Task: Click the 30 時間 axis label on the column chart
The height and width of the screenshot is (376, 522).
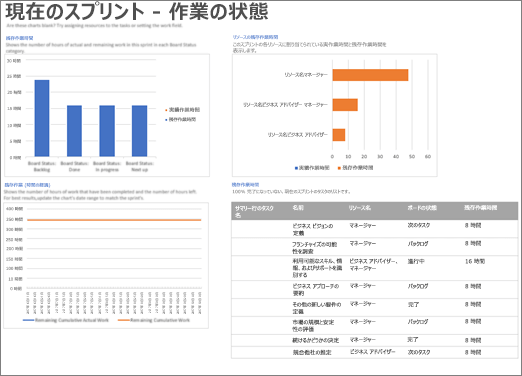Action: point(14,61)
